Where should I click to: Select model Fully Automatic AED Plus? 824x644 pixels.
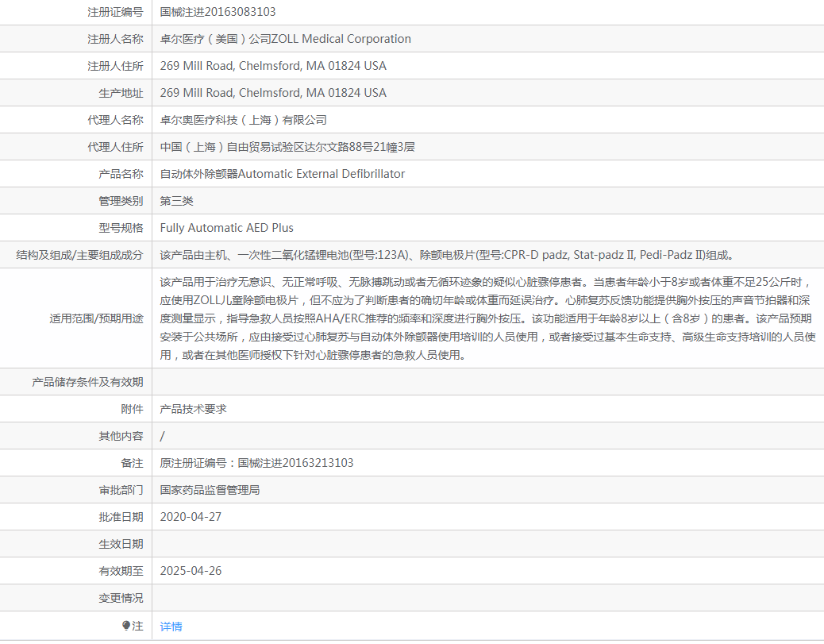226,228
